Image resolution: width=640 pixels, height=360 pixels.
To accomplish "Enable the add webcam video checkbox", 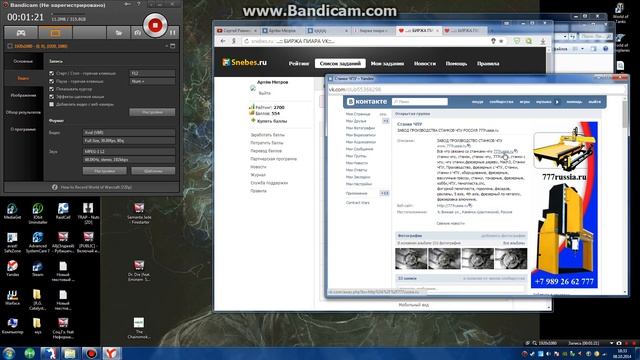I will 51,104.
